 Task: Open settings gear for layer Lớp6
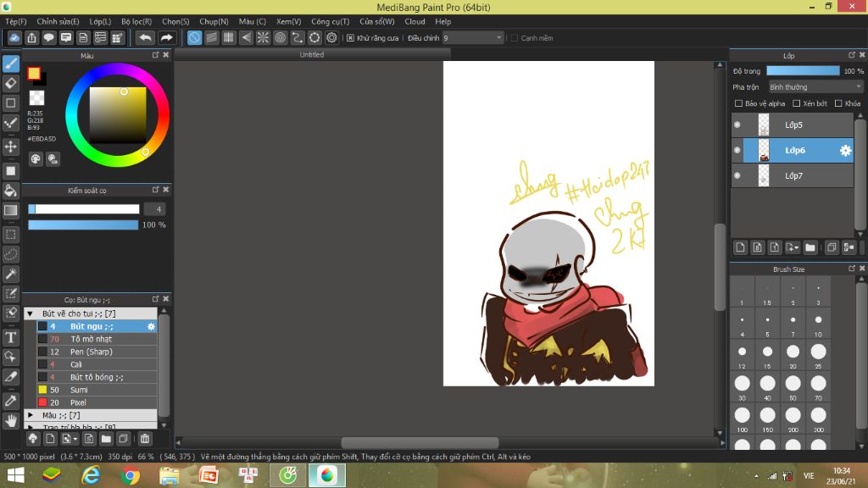845,151
